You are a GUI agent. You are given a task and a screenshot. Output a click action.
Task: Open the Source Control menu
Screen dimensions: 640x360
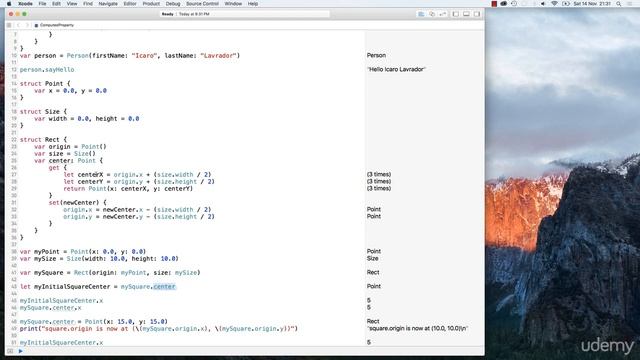(202, 4)
